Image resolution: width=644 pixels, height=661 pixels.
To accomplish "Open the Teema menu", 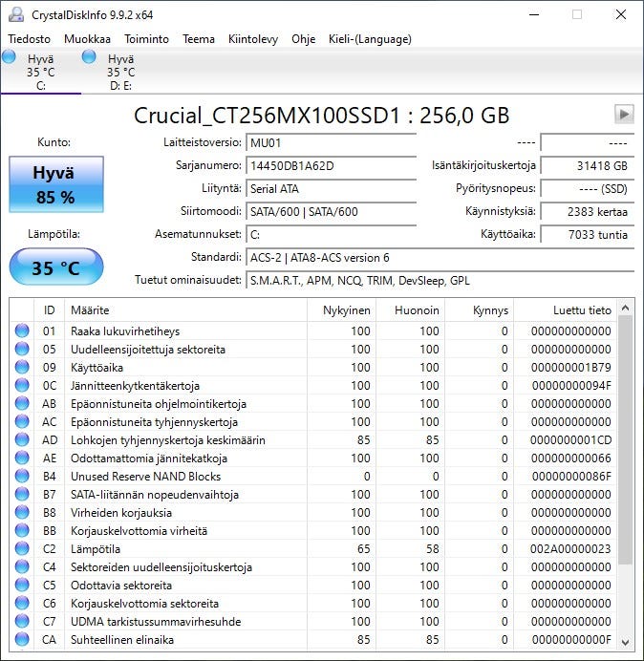I will [x=199, y=39].
